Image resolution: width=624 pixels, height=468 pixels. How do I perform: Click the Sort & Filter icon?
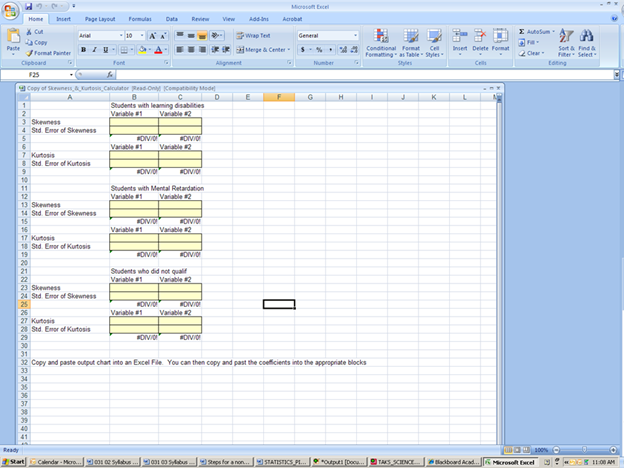tap(566, 43)
